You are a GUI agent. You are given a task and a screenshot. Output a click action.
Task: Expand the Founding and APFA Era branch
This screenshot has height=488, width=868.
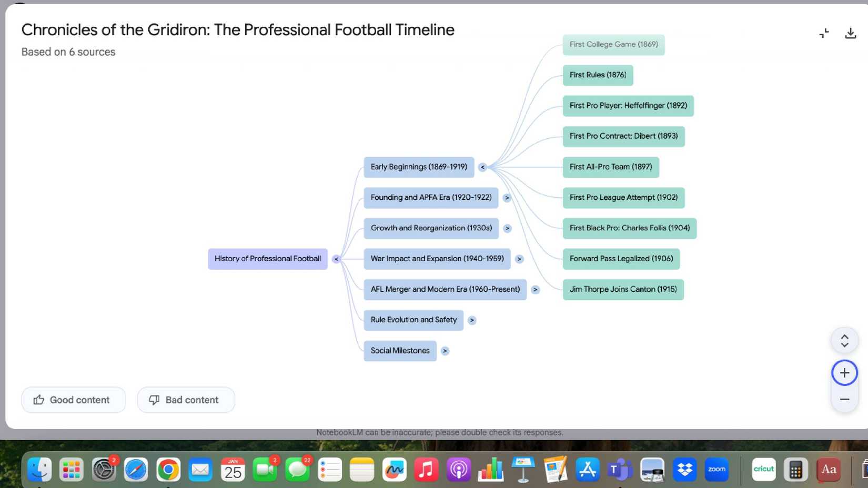pos(507,198)
